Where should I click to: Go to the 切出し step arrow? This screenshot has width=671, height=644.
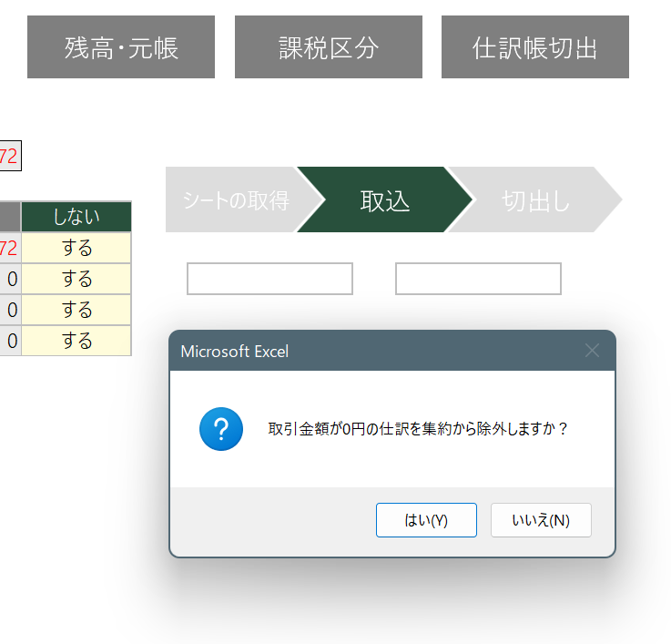pos(535,199)
